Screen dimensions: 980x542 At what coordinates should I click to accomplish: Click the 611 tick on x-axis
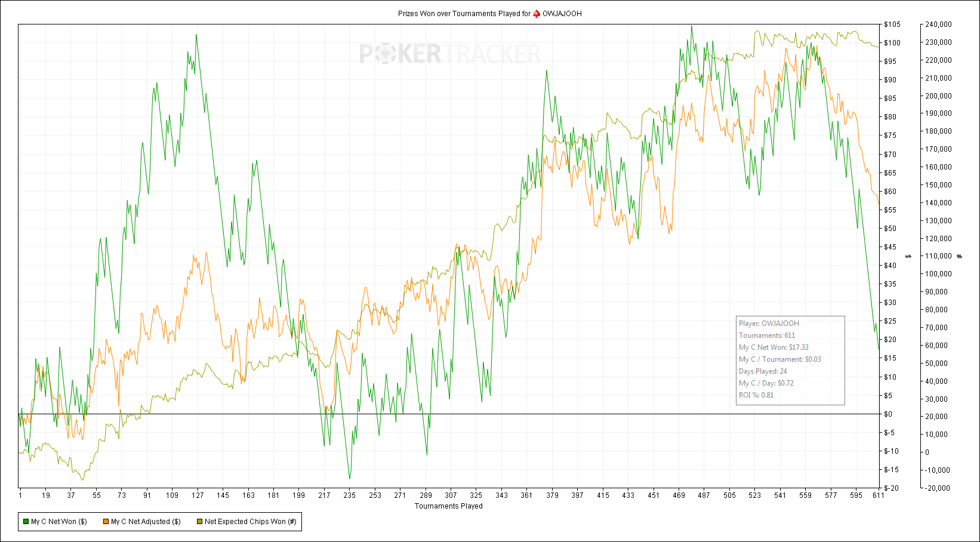point(879,495)
